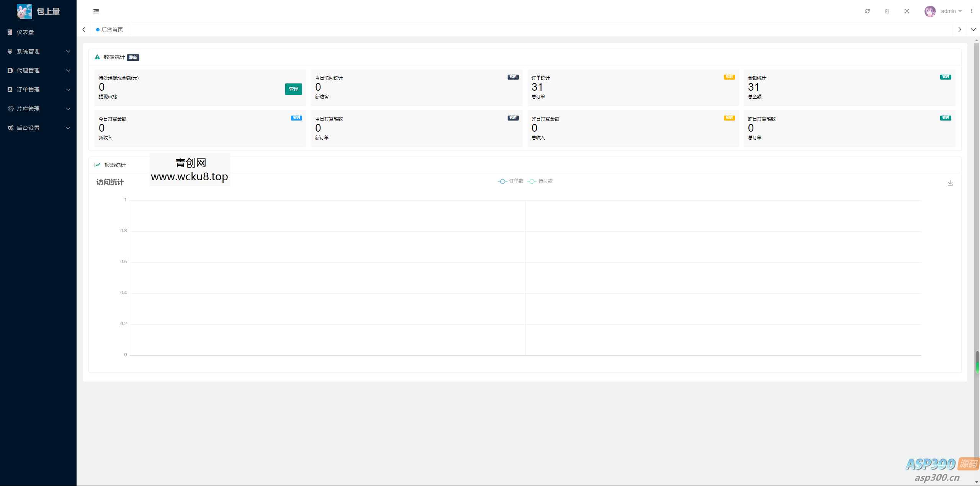Viewport: 980px width, 486px height.
Task: Open the vertical three-dots menu
Action: [972, 11]
